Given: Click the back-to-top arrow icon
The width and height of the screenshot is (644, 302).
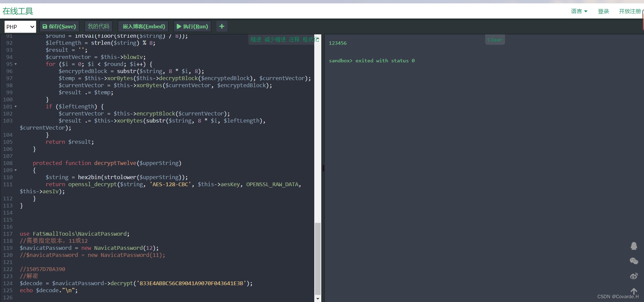Looking at the screenshot, I should pos(634,291).
